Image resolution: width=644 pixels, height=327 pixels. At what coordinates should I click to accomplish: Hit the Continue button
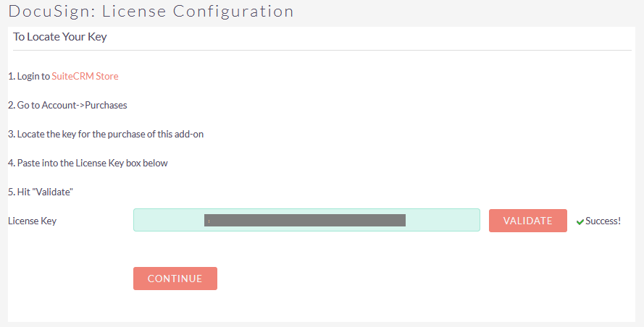(175, 279)
